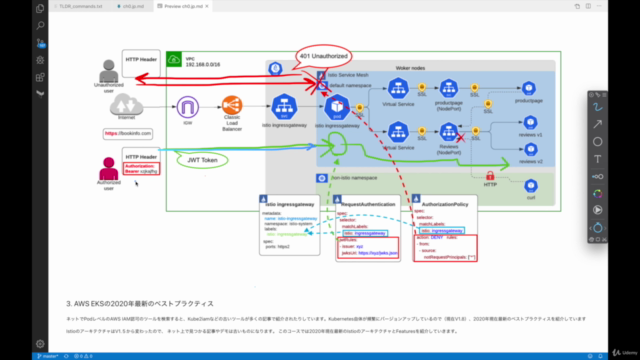Click the blue timer ring in annotation palette

click(x=598, y=228)
